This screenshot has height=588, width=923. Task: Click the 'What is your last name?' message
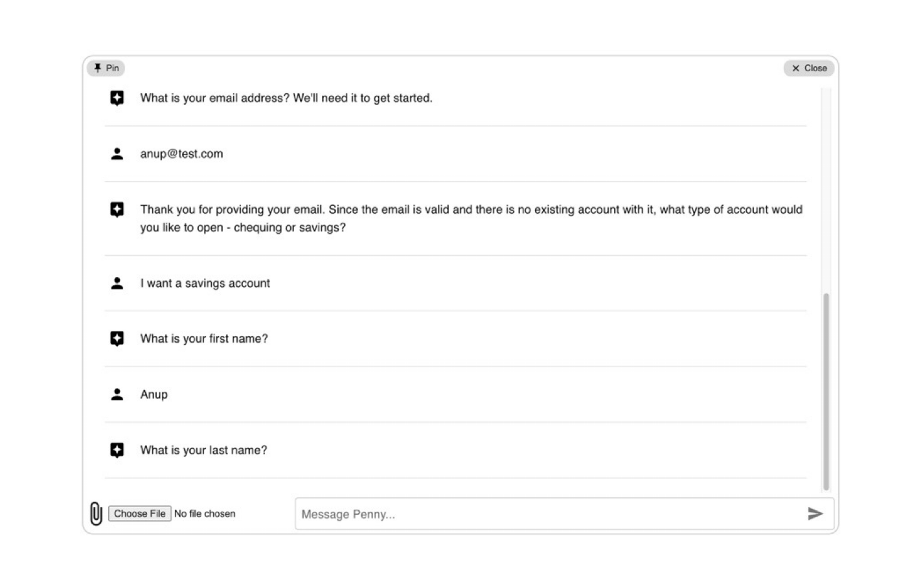pos(203,450)
